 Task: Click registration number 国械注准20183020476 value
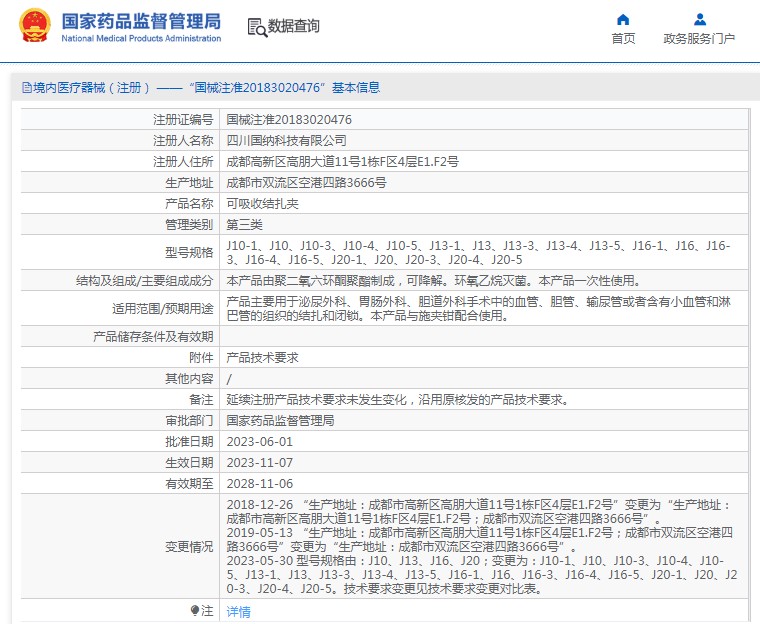[x=289, y=119]
